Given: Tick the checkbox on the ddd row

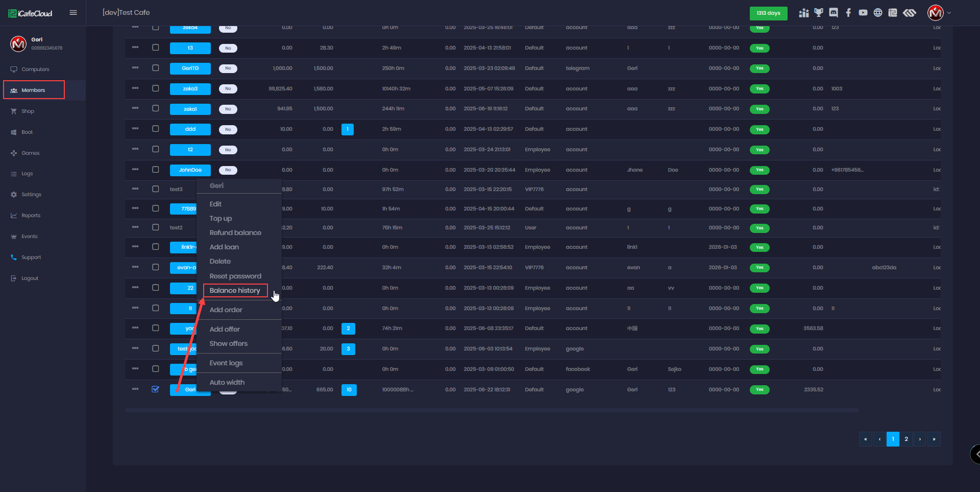Looking at the screenshot, I should point(156,129).
